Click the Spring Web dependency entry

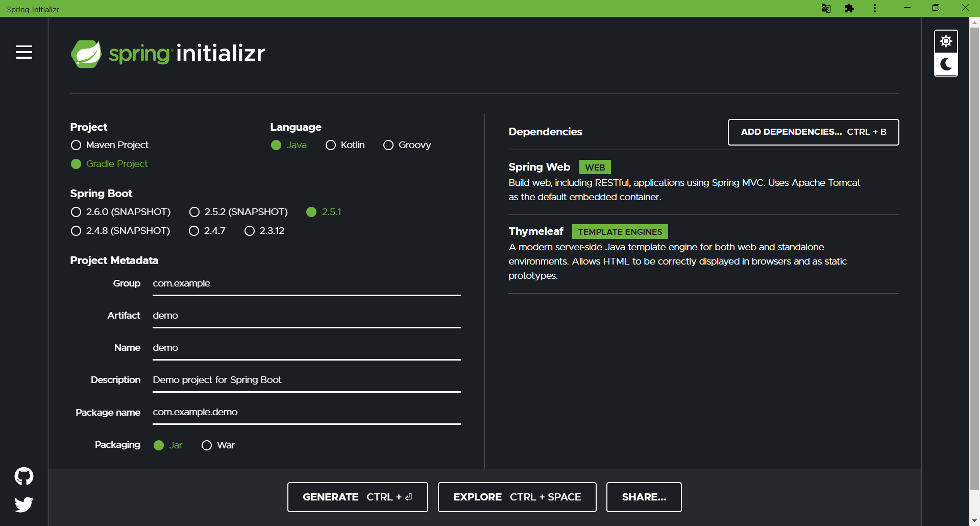704,182
